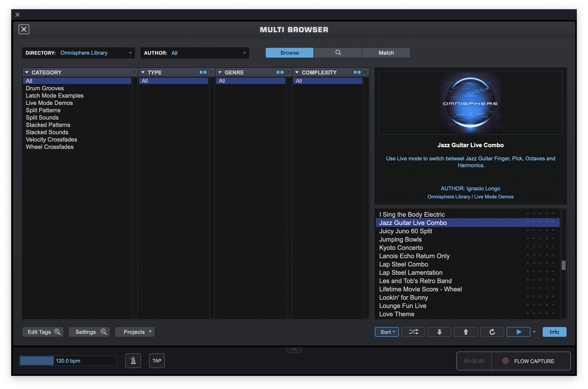Screen dimensions: 588x389
Task: Click the multi list scrollbar thumb
Action: click(563, 265)
